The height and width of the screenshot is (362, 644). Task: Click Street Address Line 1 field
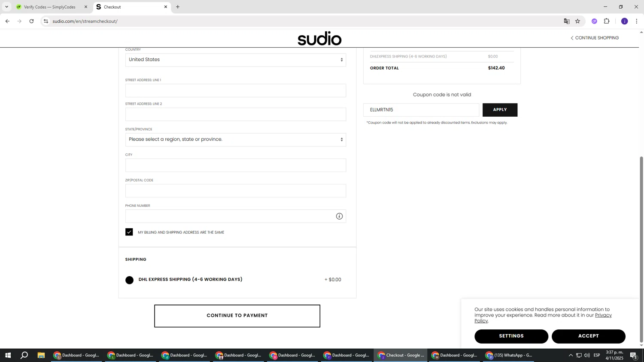click(235, 90)
